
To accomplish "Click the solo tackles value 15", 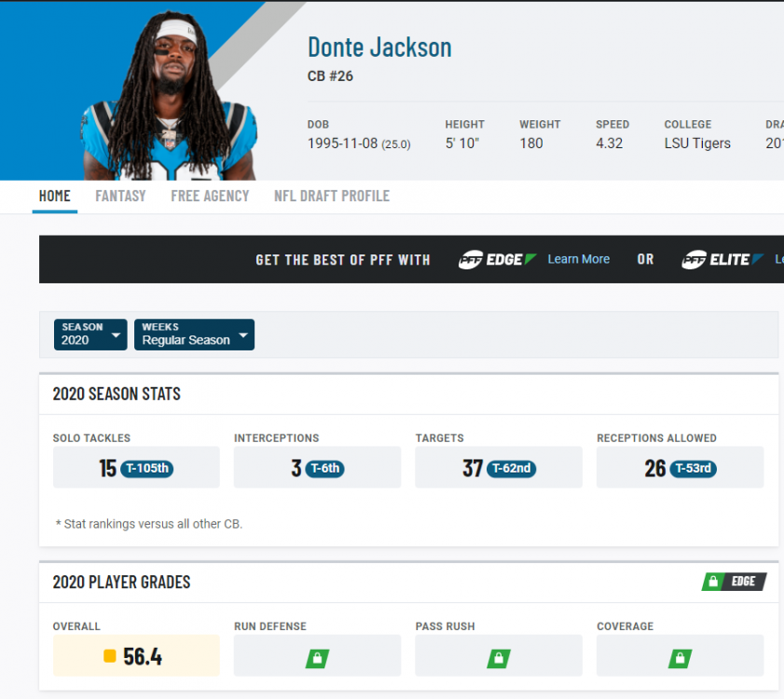I will tap(107, 469).
